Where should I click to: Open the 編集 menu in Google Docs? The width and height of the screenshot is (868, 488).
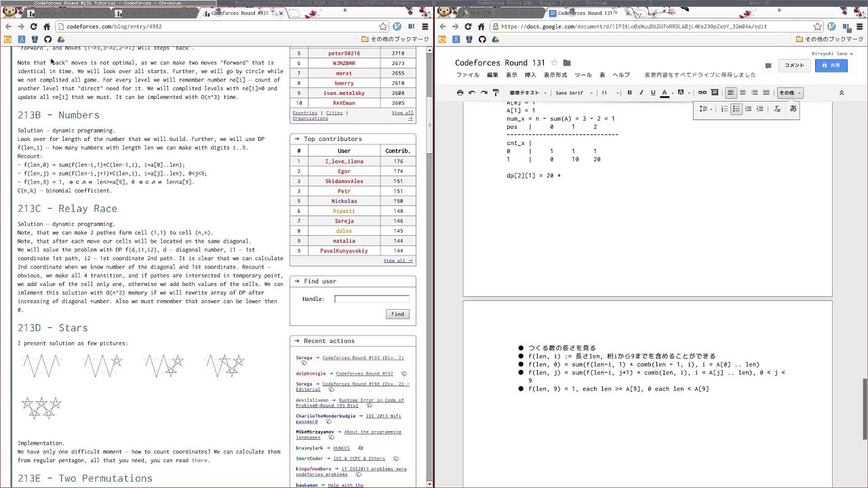click(492, 75)
